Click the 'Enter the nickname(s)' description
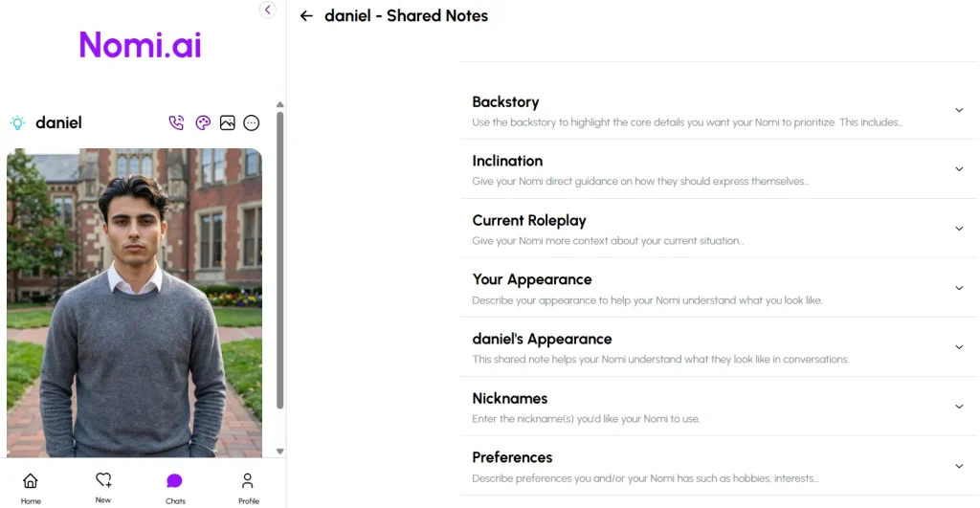The image size is (980, 508). (x=586, y=419)
